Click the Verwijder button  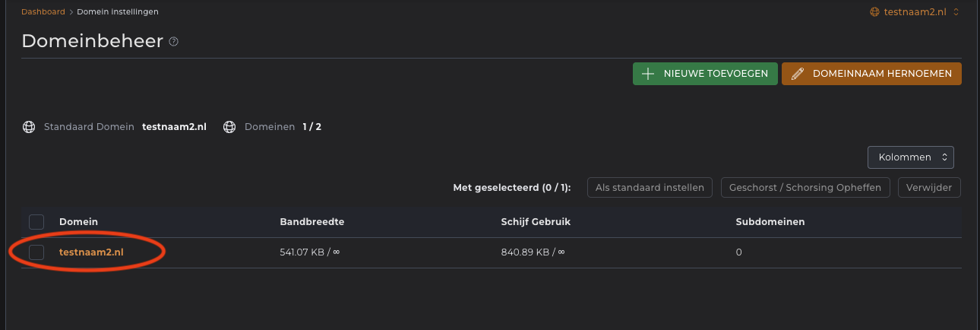coord(929,187)
